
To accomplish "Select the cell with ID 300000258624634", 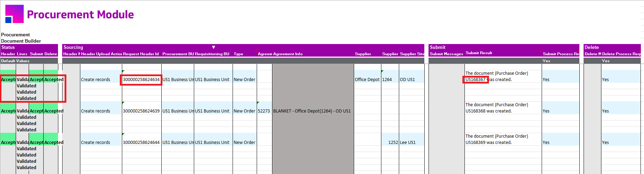I will click(141, 80).
